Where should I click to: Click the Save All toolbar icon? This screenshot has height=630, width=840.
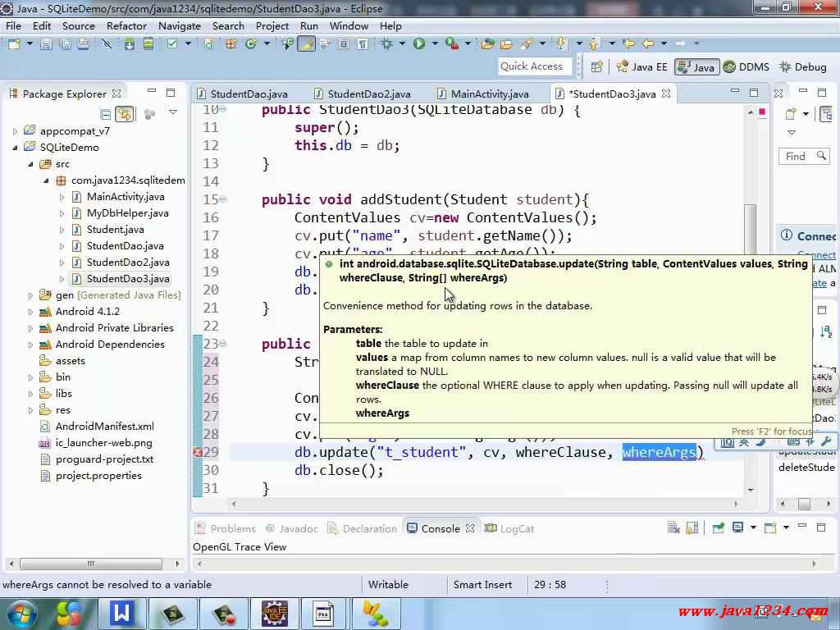(65, 44)
